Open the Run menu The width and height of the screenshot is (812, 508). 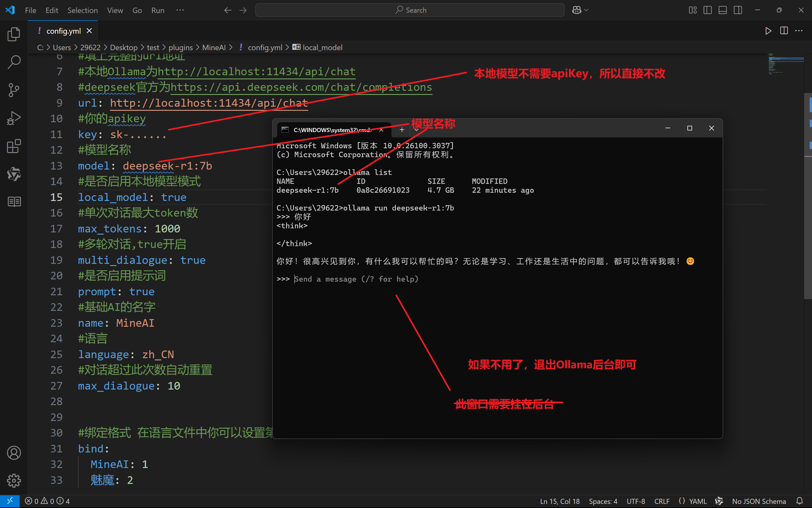click(x=158, y=10)
